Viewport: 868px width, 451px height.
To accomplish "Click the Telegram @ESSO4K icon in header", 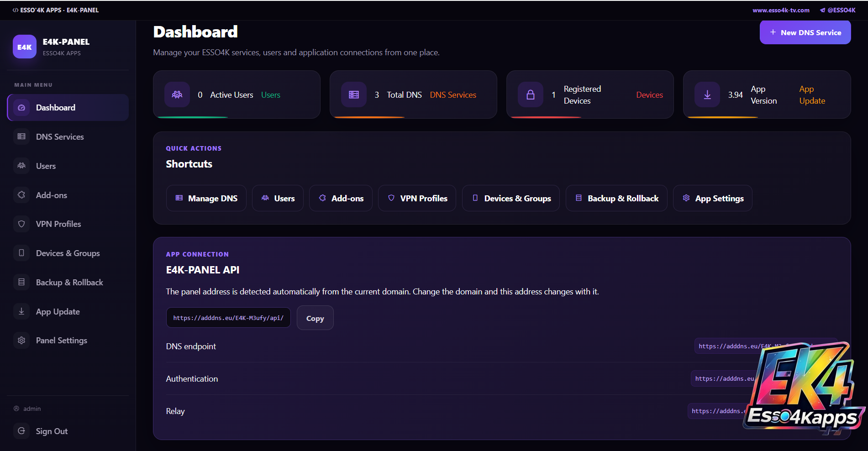I will coord(822,10).
